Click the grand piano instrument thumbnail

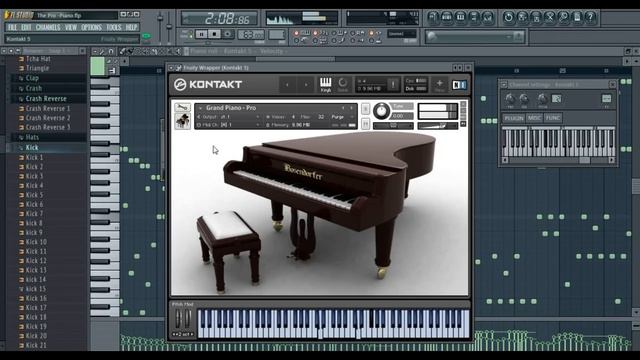[x=182, y=122]
